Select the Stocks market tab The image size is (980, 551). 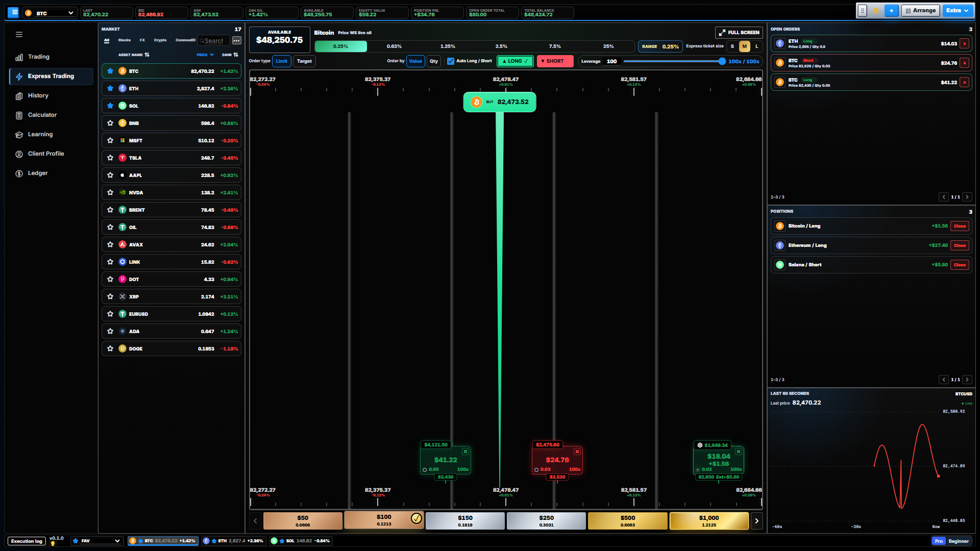125,40
